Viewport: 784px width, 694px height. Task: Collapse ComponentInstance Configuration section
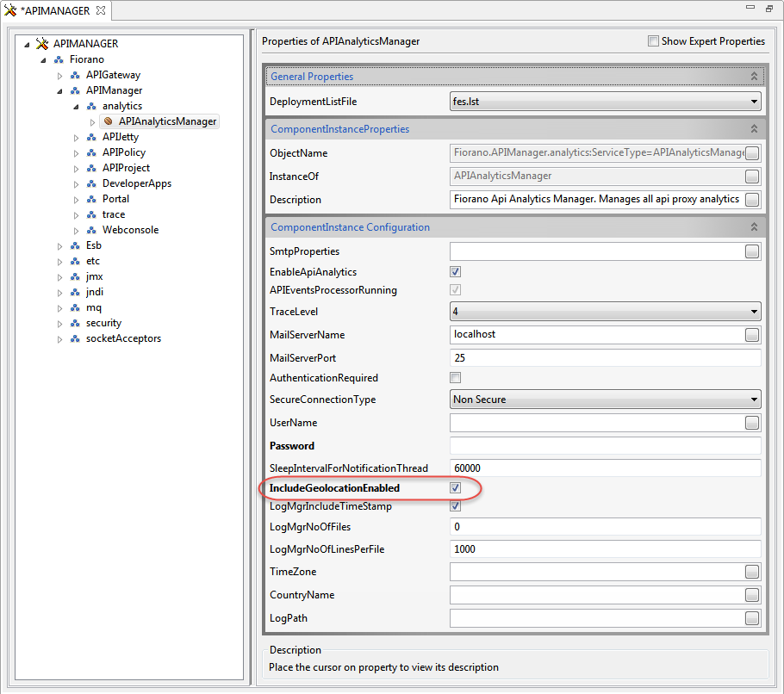coord(754,227)
